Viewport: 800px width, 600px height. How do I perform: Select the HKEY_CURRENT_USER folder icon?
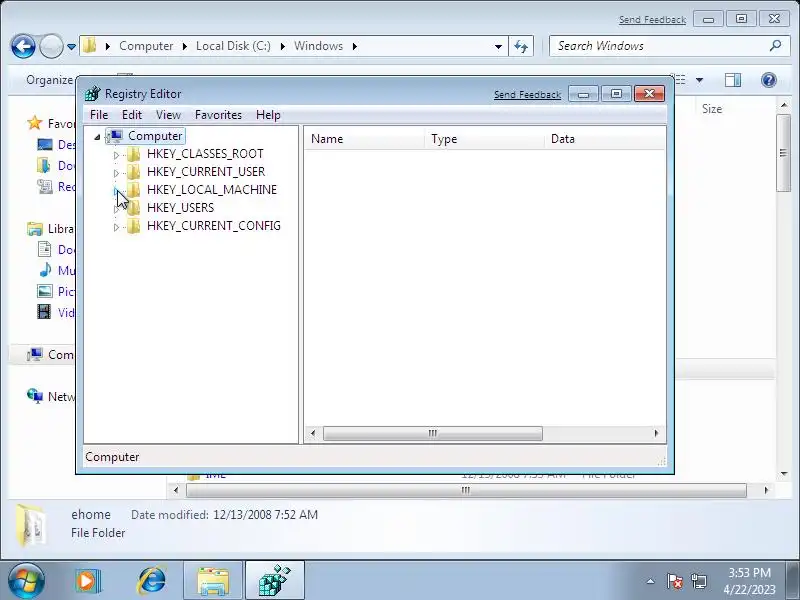coord(134,171)
